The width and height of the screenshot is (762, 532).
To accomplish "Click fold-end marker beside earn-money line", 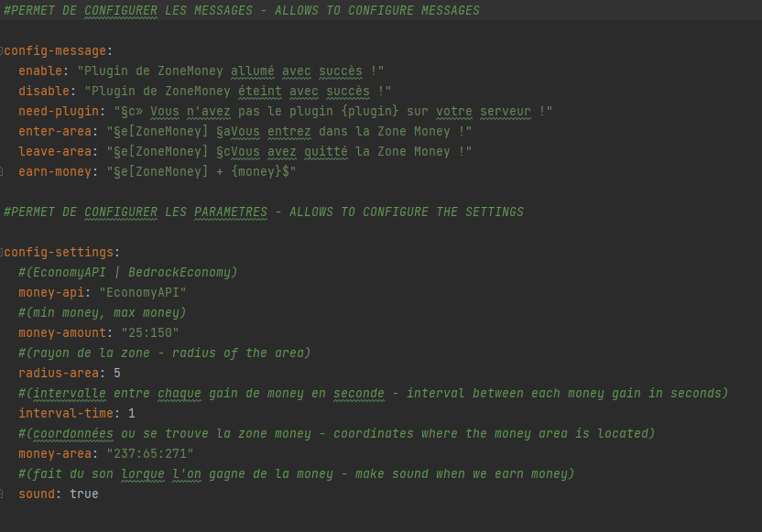I will (2, 171).
